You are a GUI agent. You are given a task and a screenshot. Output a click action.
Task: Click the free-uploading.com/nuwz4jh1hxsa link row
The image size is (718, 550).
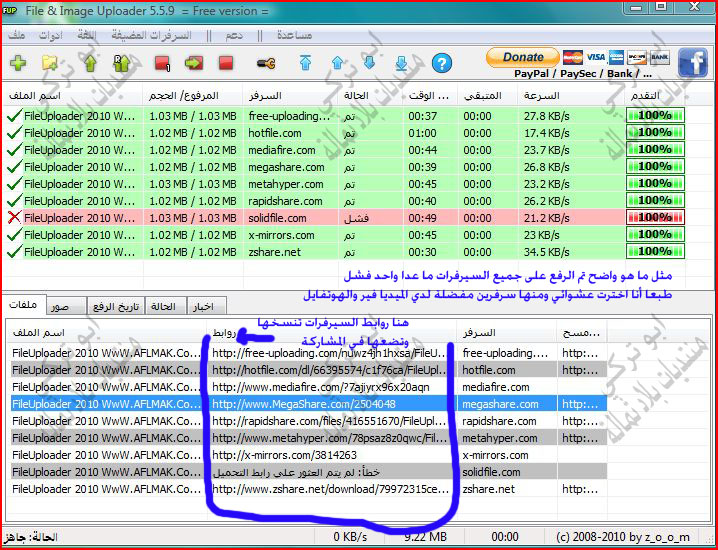[x=308, y=353]
